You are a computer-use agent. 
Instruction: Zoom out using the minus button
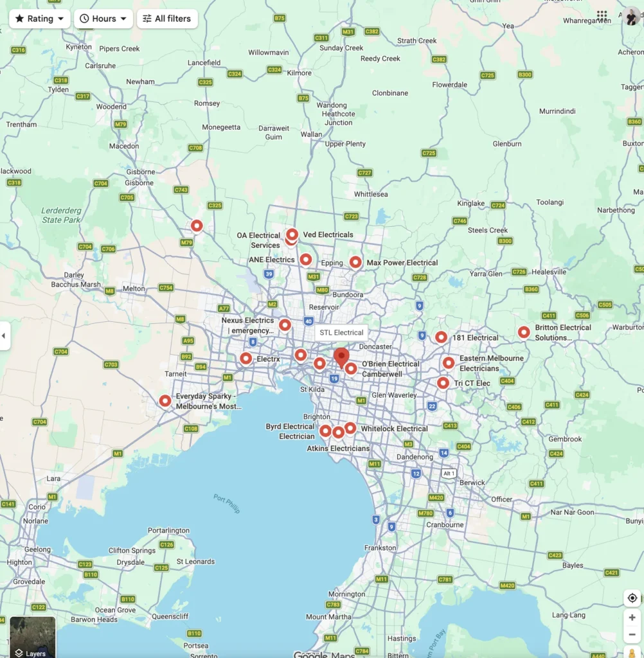pyautogui.click(x=632, y=636)
